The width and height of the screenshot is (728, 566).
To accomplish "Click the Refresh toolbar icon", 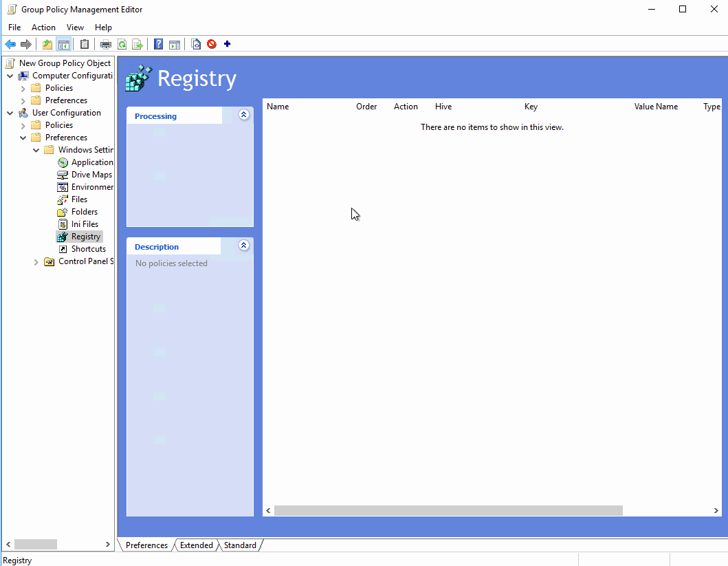I will pyautogui.click(x=122, y=45).
